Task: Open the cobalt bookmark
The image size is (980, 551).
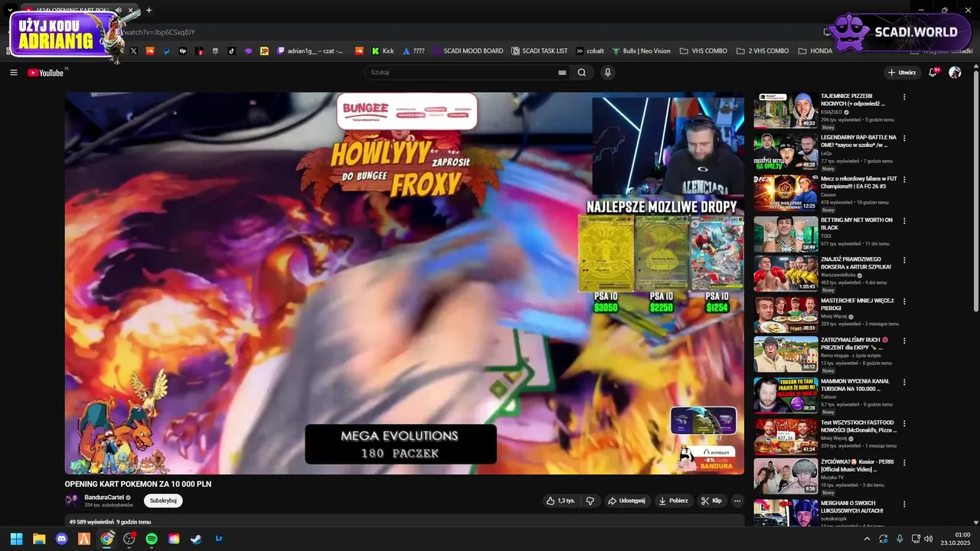Action: pos(590,51)
